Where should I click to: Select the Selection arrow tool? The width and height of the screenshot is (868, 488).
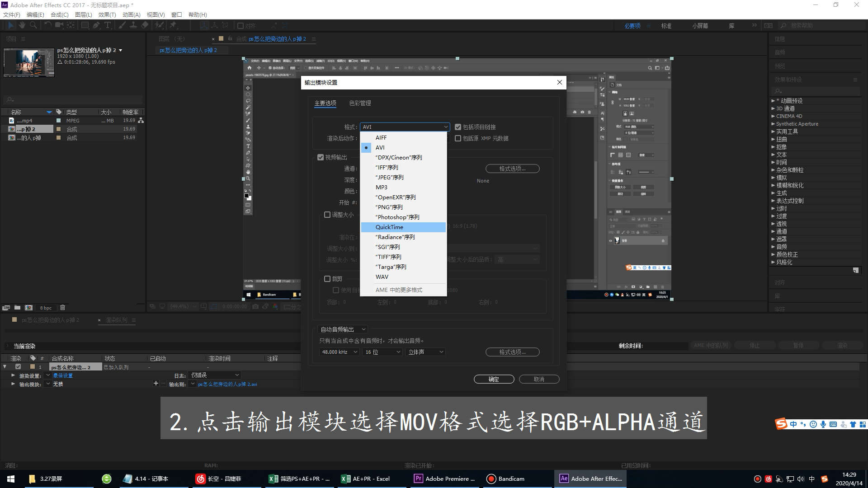pos(11,25)
